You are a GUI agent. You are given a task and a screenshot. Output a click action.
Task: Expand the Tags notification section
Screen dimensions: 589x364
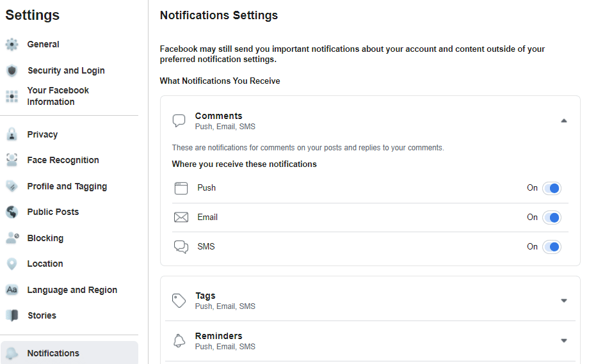563,301
